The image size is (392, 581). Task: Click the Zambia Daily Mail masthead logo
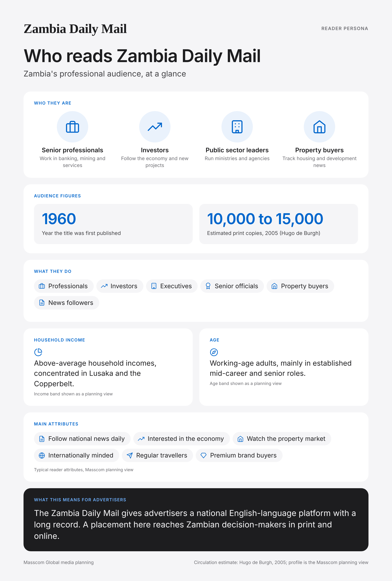(x=75, y=28)
